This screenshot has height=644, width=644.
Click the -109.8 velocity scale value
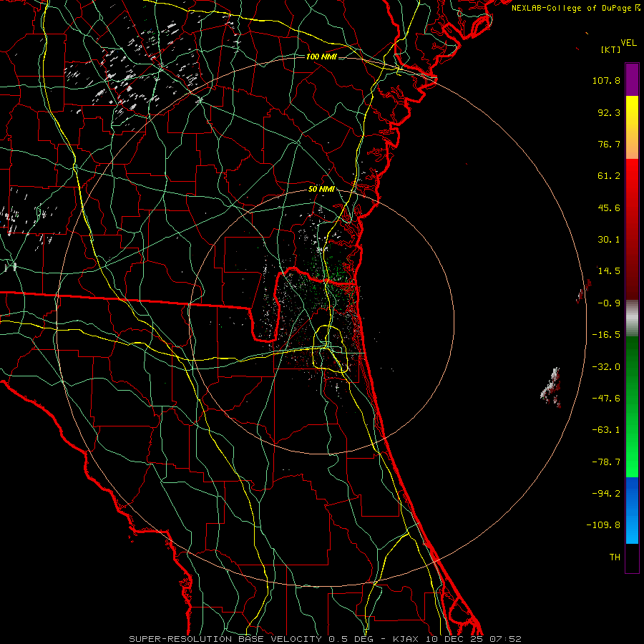pyautogui.click(x=603, y=525)
